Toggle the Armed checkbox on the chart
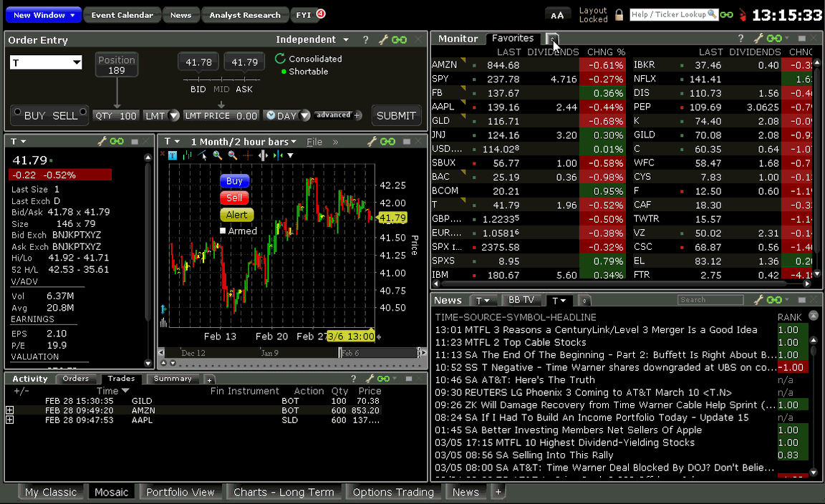This screenshot has height=504, width=825. (223, 231)
